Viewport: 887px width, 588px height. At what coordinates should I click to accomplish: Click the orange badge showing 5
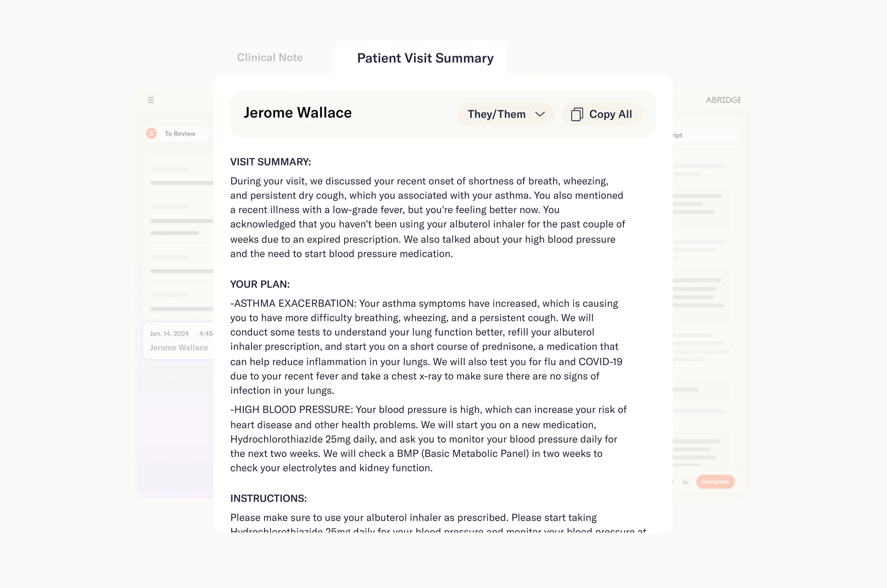151,134
